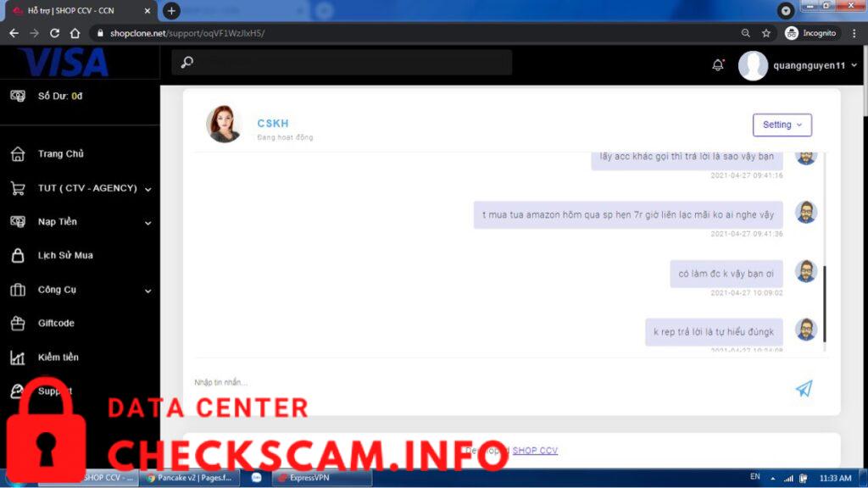Click message 'k rep trả lời là tự hiểu đúngk'

click(714, 332)
